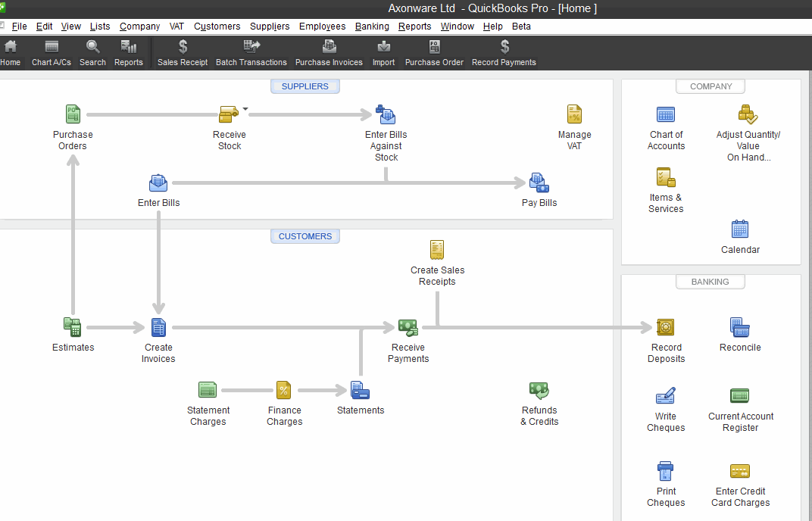This screenshot has height=521, width=812.
Task: Open the View menu
Action: click(x=71, y=27)
